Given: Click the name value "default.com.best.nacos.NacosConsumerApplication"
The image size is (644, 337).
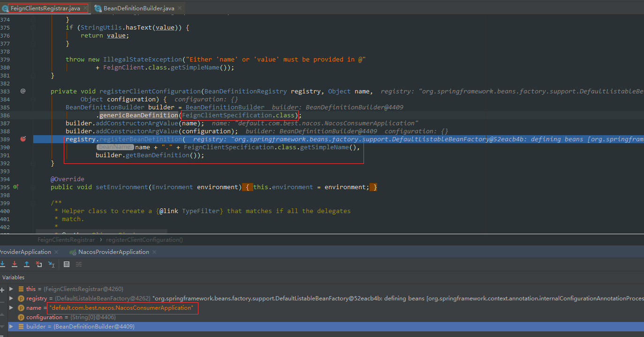Looking at the screenshot, I should click(x=121, y=308).
